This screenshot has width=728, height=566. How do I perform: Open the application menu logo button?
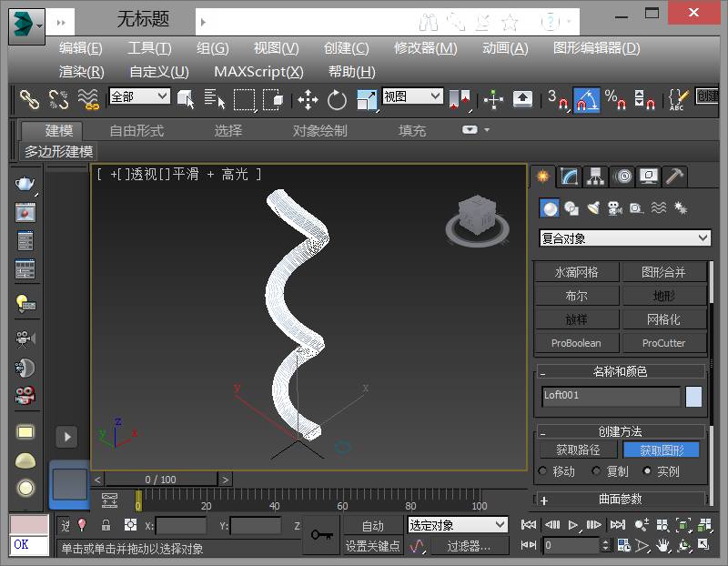(x=26, y=25)
